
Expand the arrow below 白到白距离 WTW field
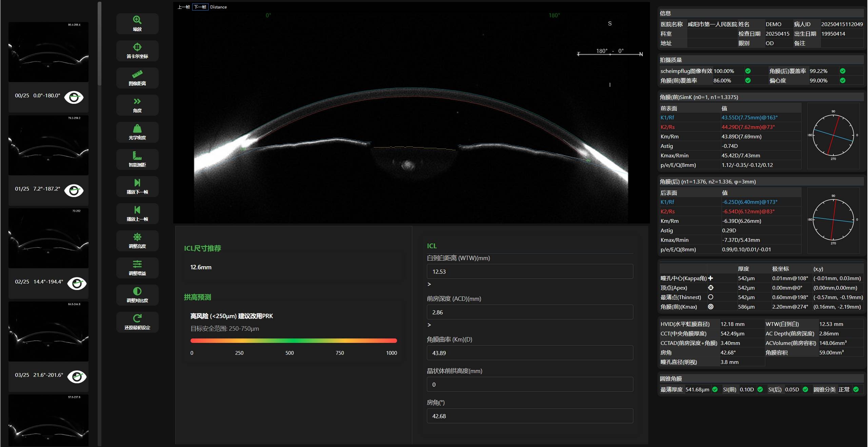pos(429,284)
